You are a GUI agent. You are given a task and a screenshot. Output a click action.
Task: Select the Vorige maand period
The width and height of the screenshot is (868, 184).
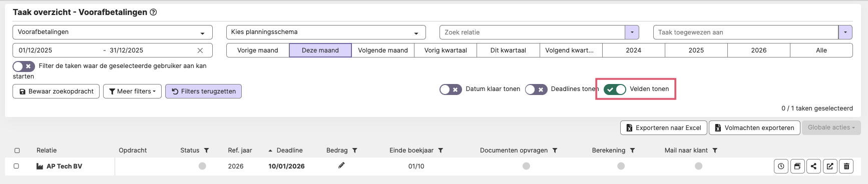258,50
